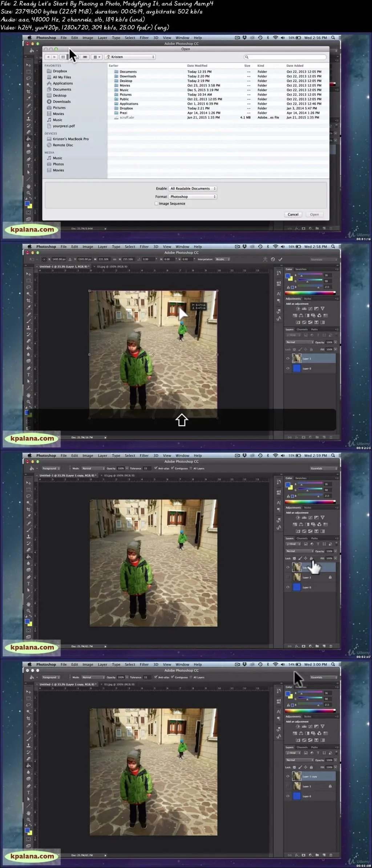
Task: Tick the Image Sequence checkbox
Action: pyautogui.click(x=157, y=203)
